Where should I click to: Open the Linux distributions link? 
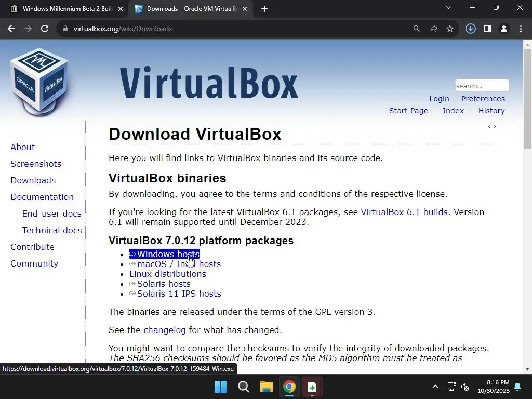point(168,274)
